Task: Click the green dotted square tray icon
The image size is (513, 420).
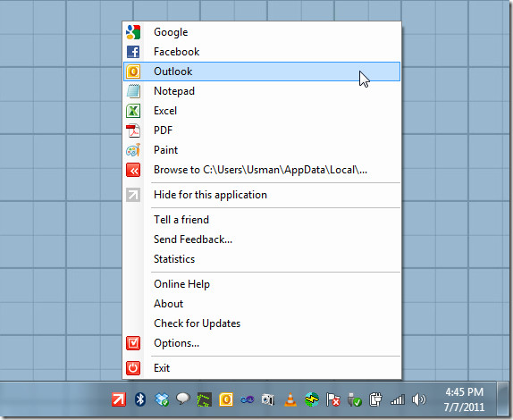Action: point(205,399)
